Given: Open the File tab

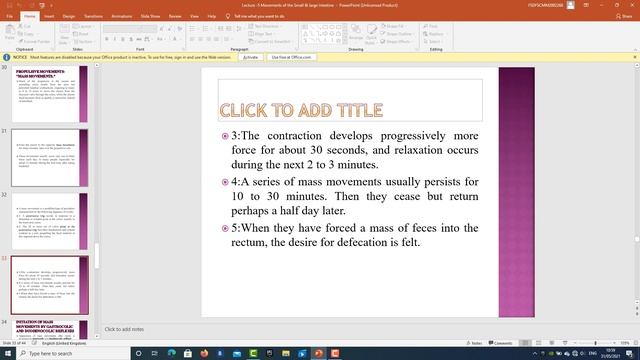Looking at the screenshot, I should coord(9,16).
